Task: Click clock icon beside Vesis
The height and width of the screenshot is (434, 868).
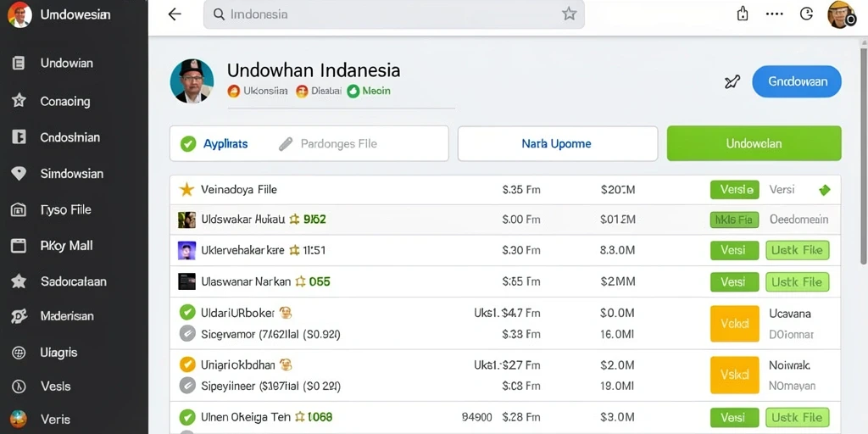Action: [x=19, y=386]
